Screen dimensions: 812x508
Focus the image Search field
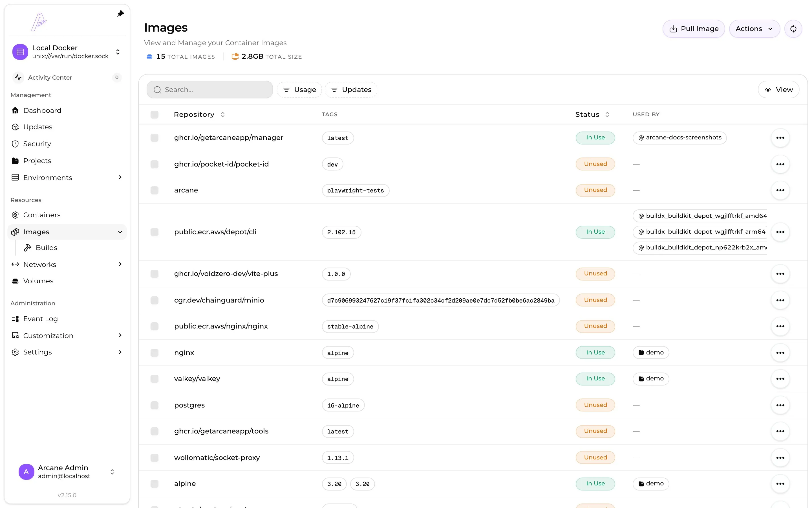pyautogui.click(x=210, y=90)
